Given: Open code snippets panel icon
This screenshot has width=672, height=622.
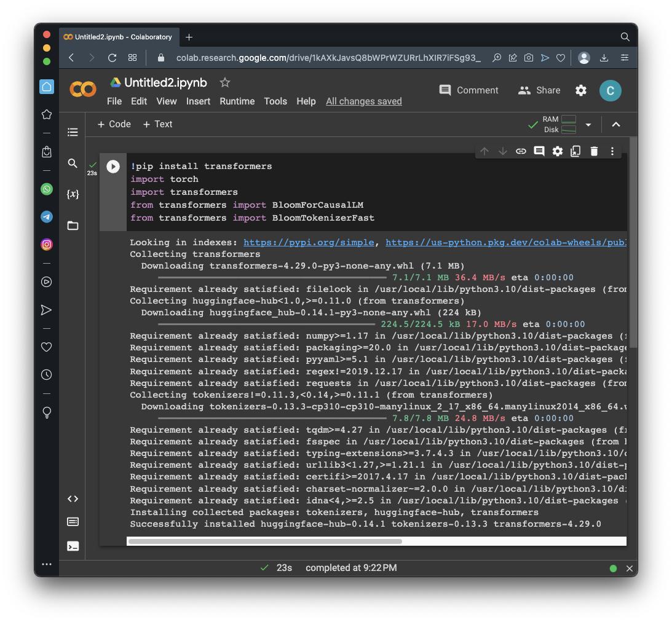Looking at the screenshot, I should [73, 498].
